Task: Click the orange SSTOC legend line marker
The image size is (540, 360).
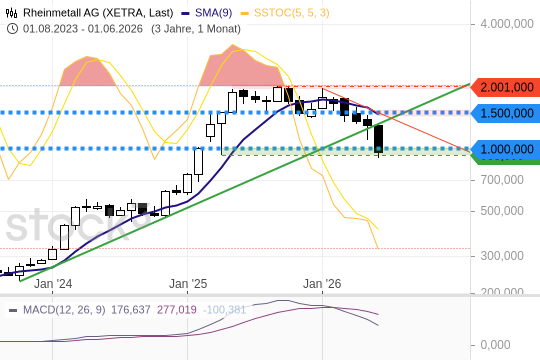Action: [x=245, y=13]
